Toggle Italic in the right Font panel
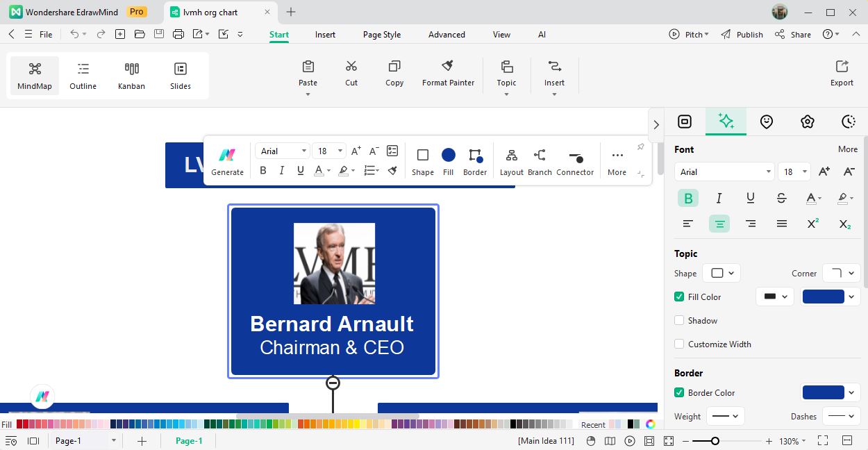Image resolution: width=868 pixels, height=450 pixels. (719, 198)
